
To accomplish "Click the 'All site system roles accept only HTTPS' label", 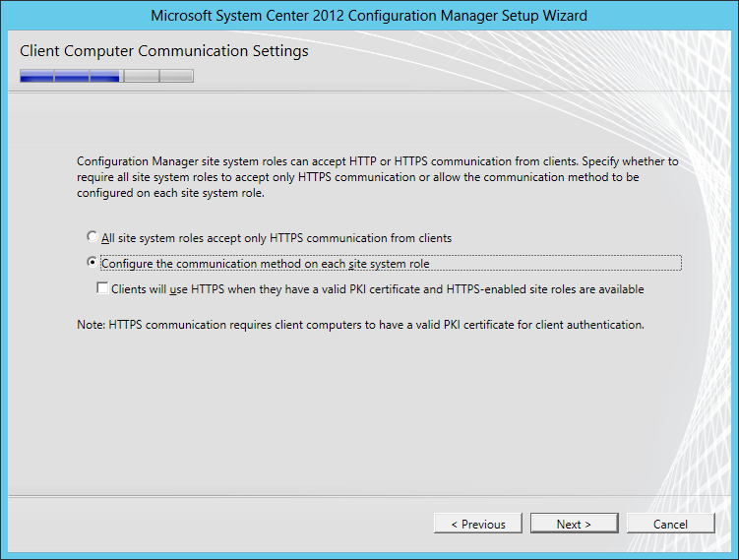I will (x=276, y=238).
